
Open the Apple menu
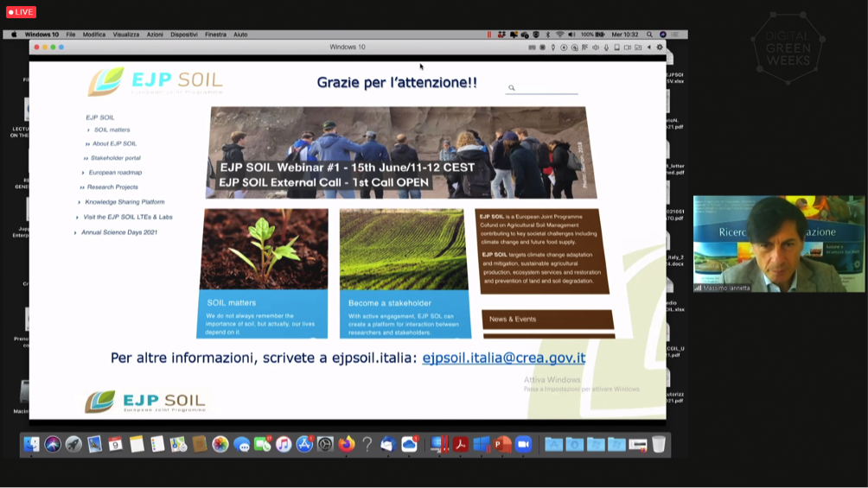click(x=14, y=35)
